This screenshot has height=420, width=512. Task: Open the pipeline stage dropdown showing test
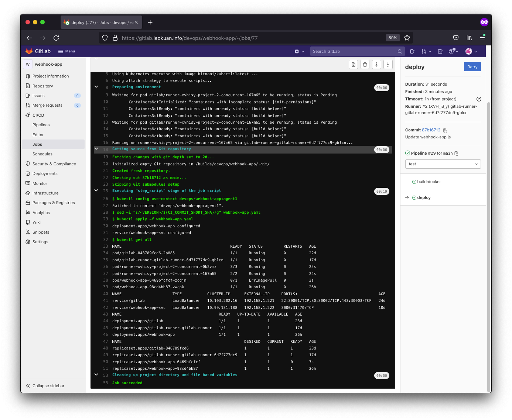(443, 164)
